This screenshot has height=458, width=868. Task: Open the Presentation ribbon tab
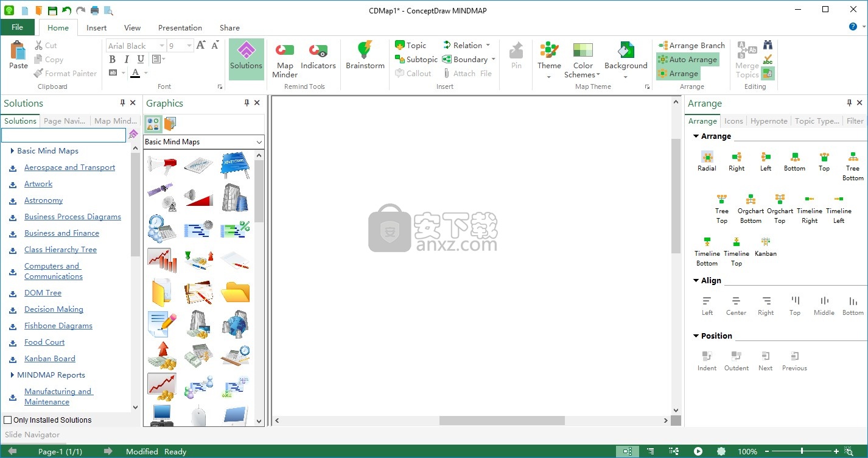coord(180,27)
